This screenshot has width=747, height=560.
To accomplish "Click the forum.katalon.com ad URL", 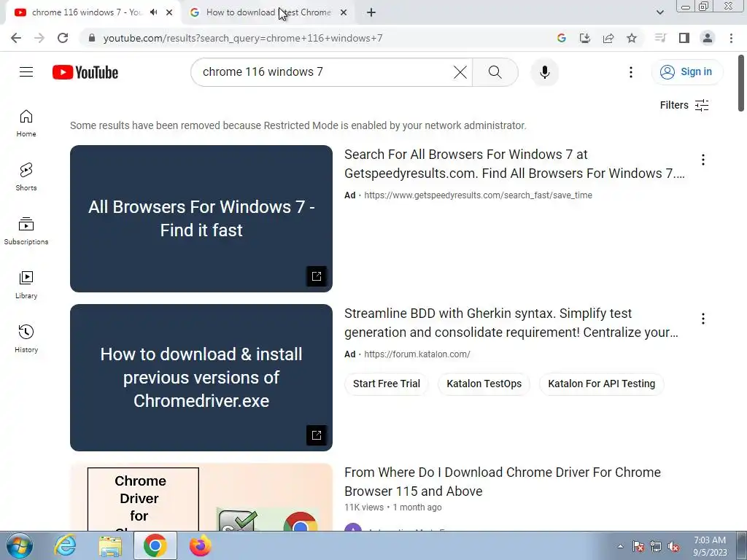I will pyautogui.click(x=417, y=354).
